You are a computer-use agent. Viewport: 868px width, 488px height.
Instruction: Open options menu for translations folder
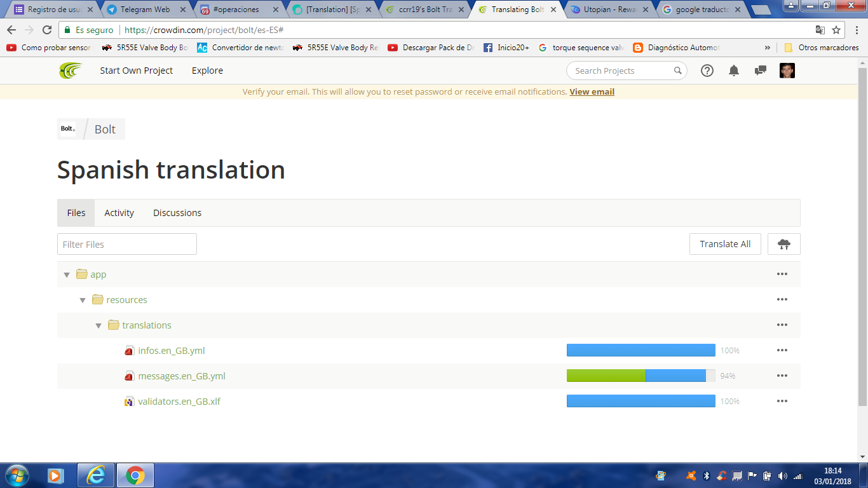(782, 325)
